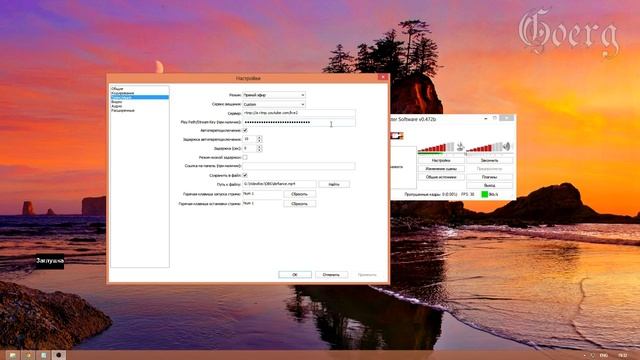Click Плагины button in OBS main window

[489, 177]
